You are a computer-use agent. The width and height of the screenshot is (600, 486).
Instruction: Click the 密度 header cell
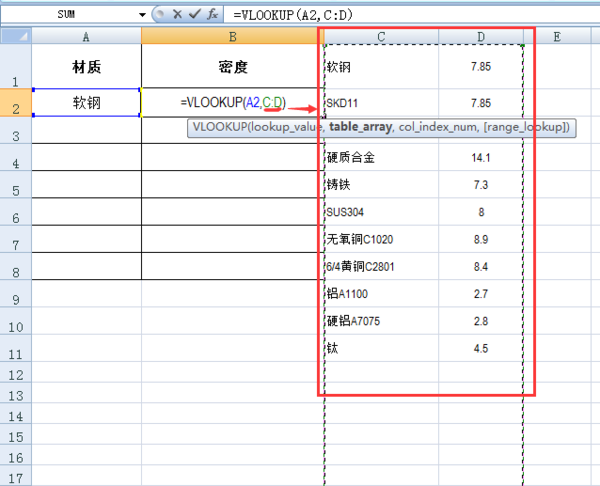click(x=233, y=67)
